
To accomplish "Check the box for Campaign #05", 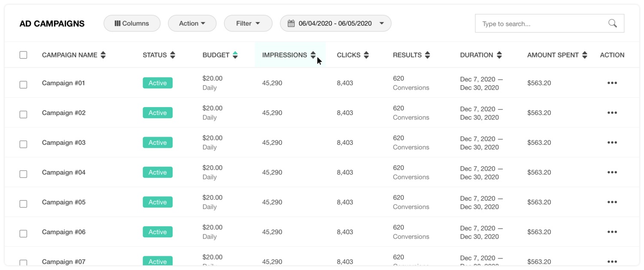I will click(23, 204).
